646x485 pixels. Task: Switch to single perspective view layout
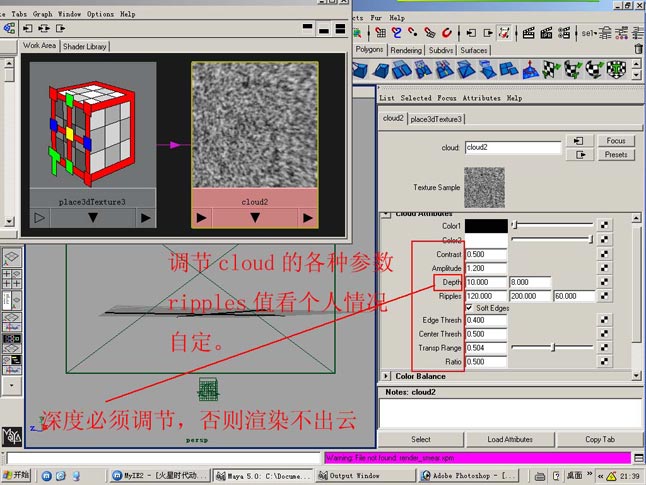point(12,256)
